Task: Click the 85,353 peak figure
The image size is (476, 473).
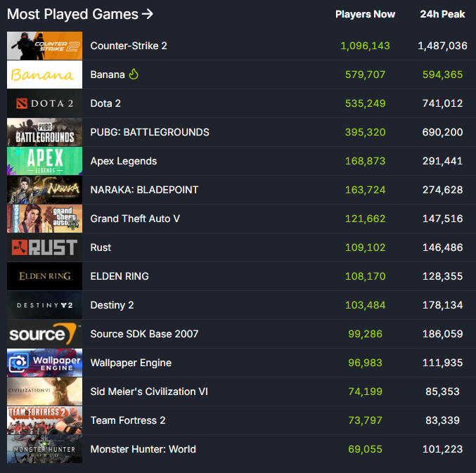Action: pyautogui.click(x=442, y=391)
